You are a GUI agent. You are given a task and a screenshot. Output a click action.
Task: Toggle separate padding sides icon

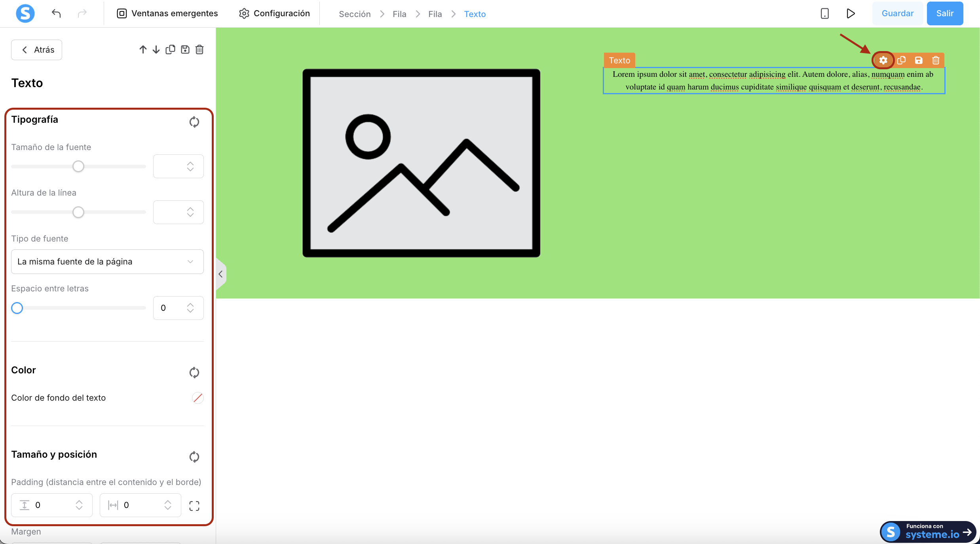pyautogui.click(x=194, y=506)
